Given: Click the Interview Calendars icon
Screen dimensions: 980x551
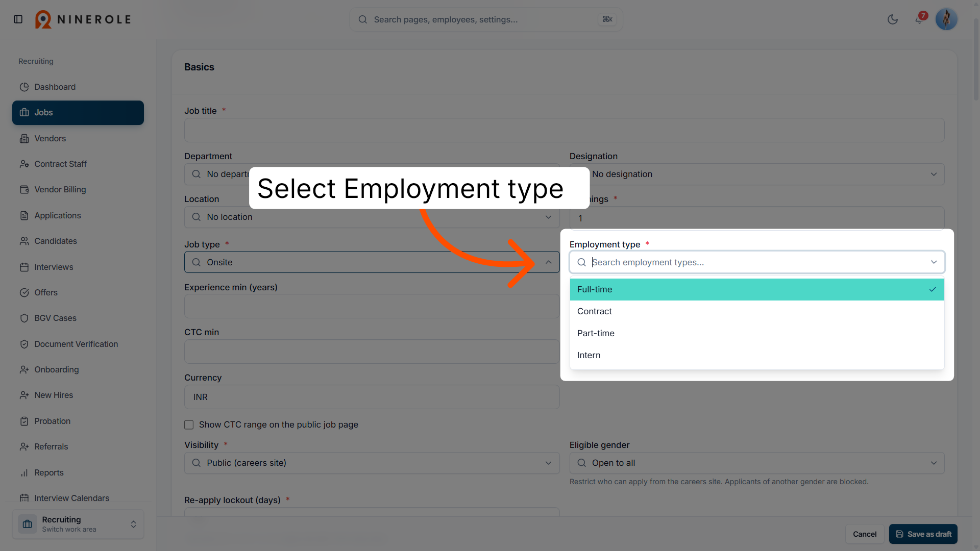Looking at the screenshot, I should 24,498.
